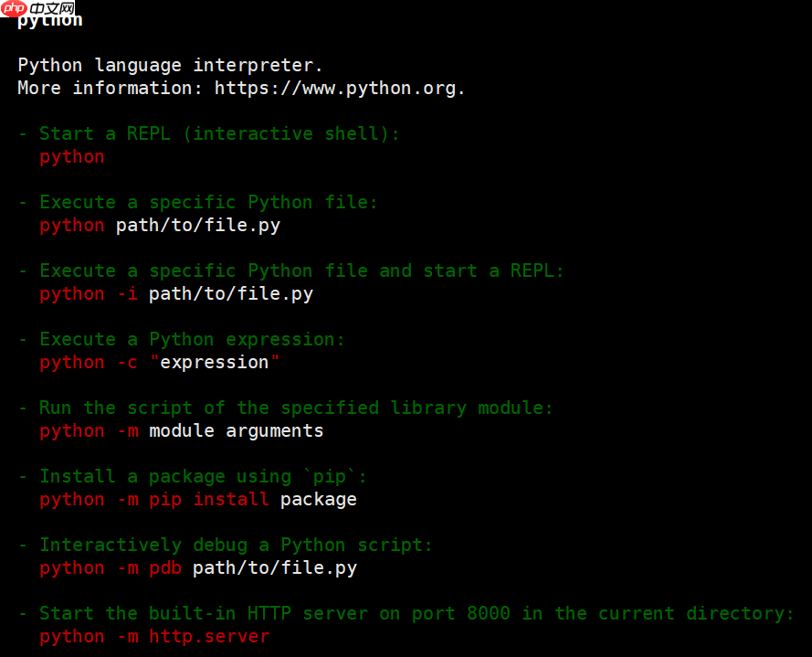Click the red 'pip install' text
This screenshot has width=812, height=657.
click(209, 500)
